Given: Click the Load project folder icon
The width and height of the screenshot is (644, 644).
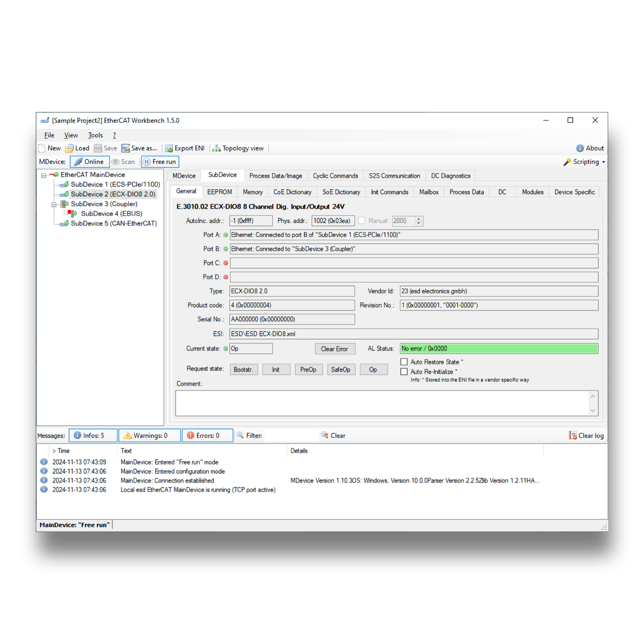Looking at the screenshot, I should [x=69, y=148].
